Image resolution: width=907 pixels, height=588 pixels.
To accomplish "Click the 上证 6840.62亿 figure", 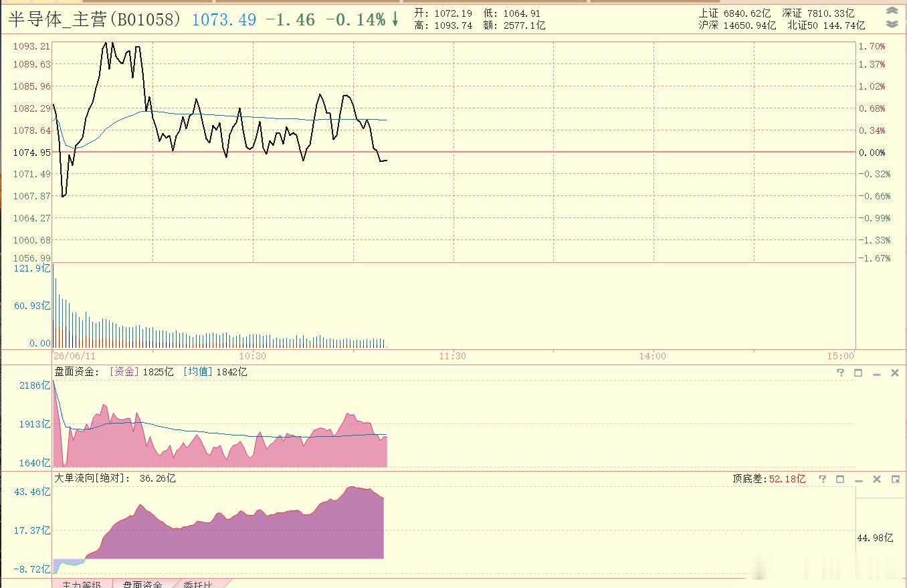I will click(x=734, y=13).
